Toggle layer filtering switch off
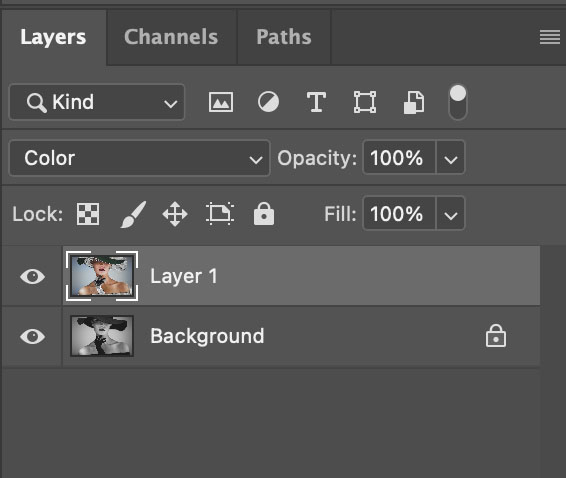The height and width of the screenshot is (478, 566). (458, 103)
